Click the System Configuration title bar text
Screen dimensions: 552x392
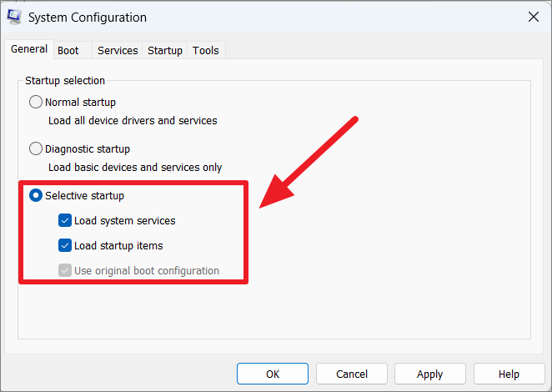(x=88, y=18)
